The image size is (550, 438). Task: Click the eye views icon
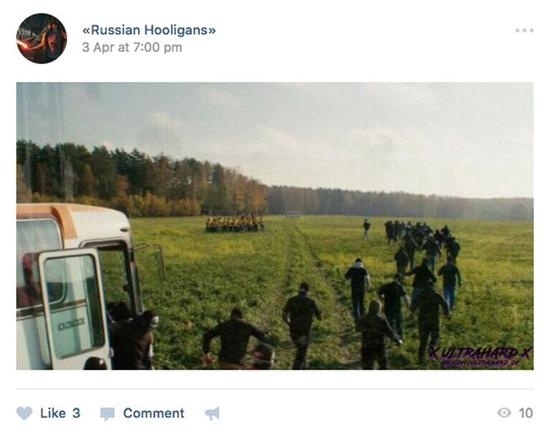pos(504,413)
